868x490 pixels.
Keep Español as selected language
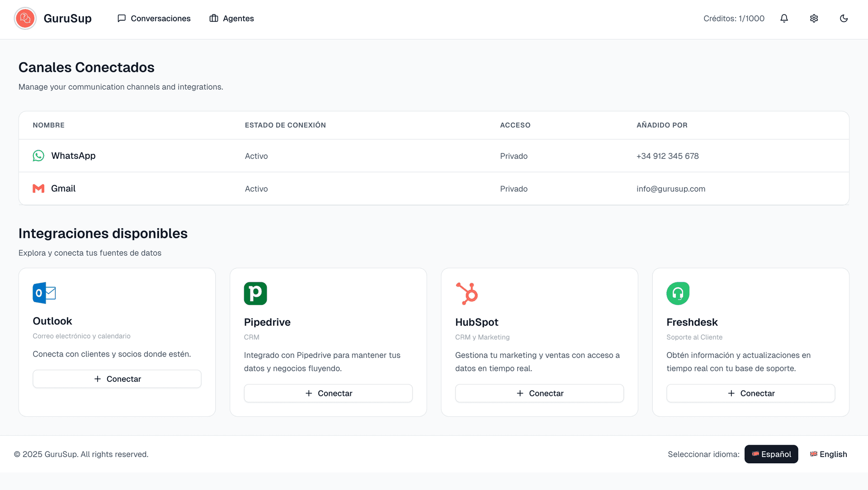(x=771, y=454)
